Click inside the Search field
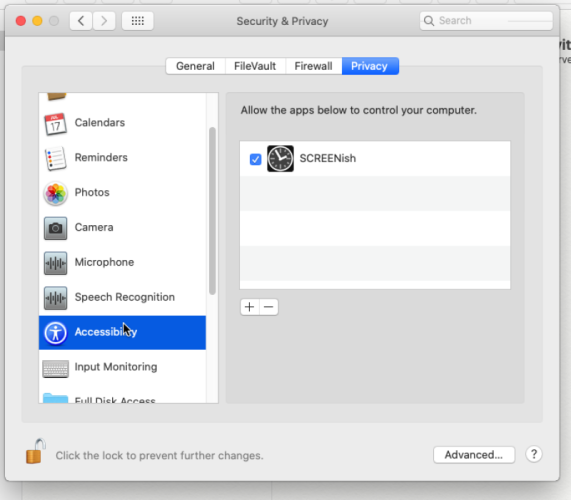The height and width of the screenshot is (500, 571). click(486, 21)
